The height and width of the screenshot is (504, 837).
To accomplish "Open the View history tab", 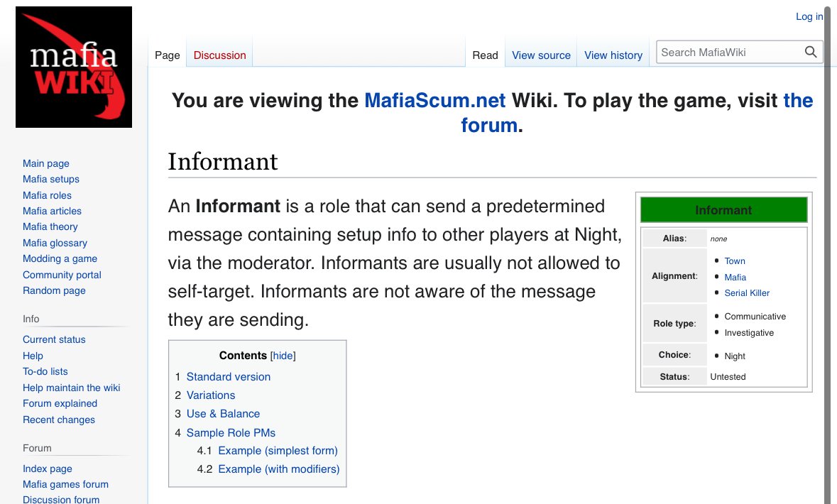I will tap(613, 55).
